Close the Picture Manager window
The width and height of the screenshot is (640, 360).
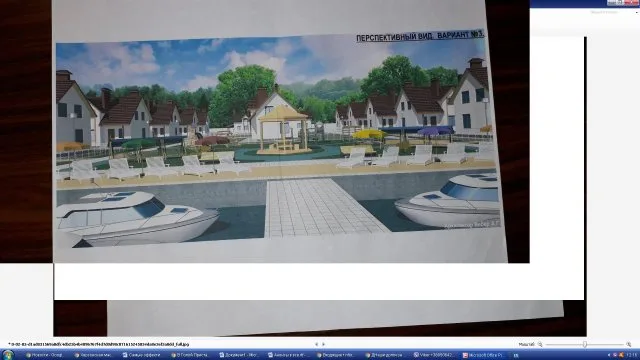tap(632, 3)
